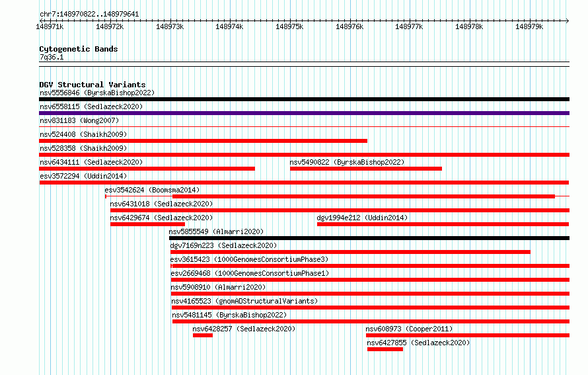This screenshot has height=375, width=588.
Task: Select the black nsv5556846 variant bar
Action: click(304, 99)
